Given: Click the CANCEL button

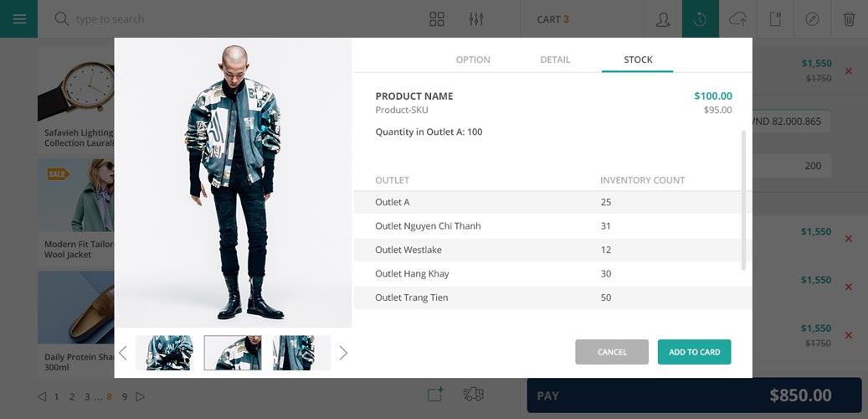Looking at the screenshot, I should (x=612, y=352).
